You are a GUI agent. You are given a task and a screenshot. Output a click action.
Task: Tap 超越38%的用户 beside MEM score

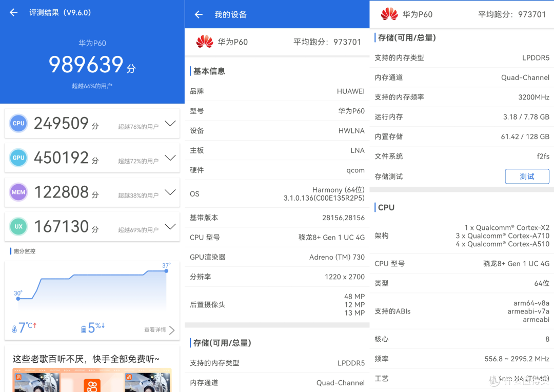138,195
